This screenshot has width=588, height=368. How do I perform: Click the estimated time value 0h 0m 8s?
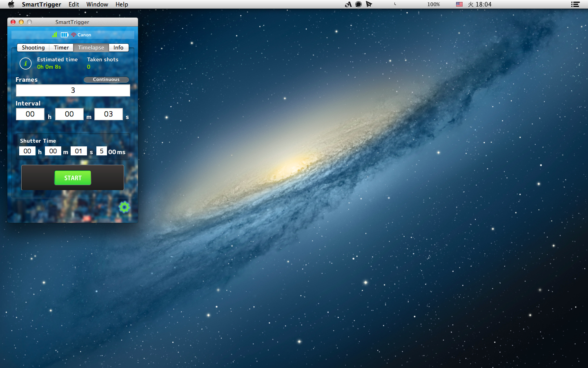[x=49, y=67]
